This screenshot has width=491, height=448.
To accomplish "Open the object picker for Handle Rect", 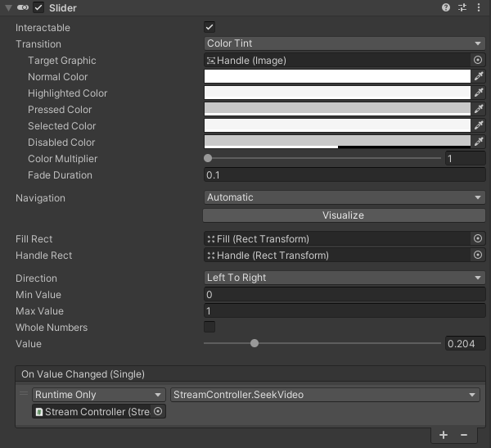I will 478,255.
